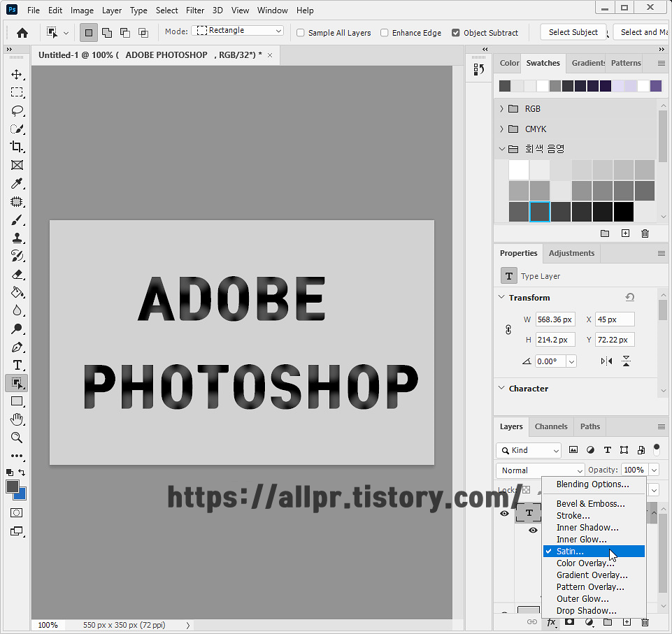
Task: Choose Subtract from selection mode icon
Action: click(124, 33)
